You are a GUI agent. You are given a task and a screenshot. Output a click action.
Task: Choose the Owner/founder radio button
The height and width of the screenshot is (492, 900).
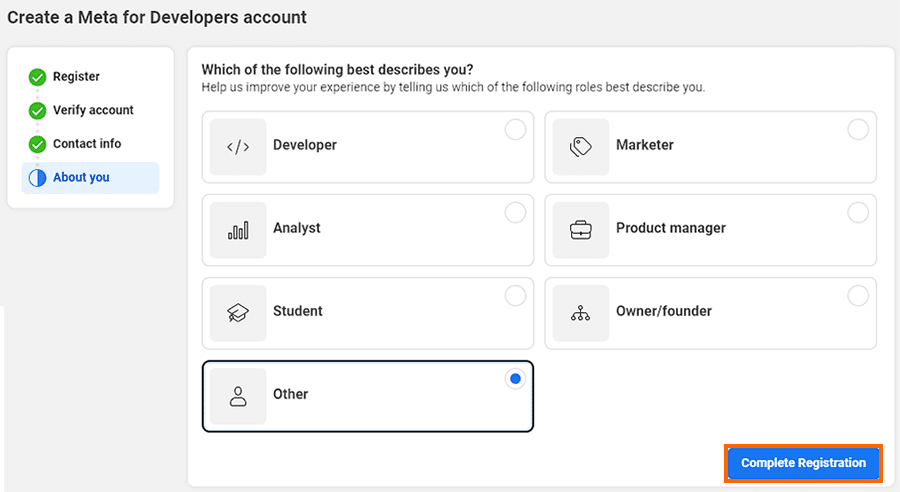(x=858, y=296)
